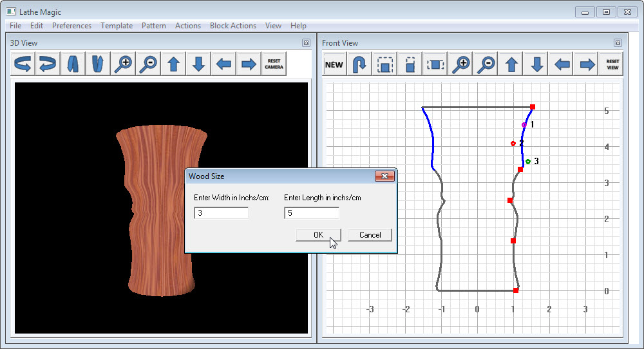Click the length input field
This screenshot has height=349, width=644.
pos(311,213)
